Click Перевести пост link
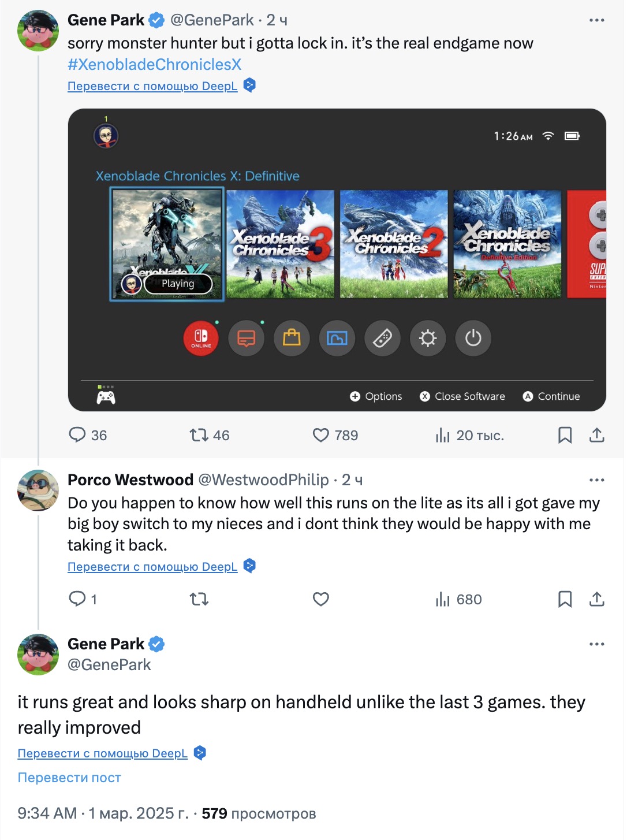 (x=69, y=778)
